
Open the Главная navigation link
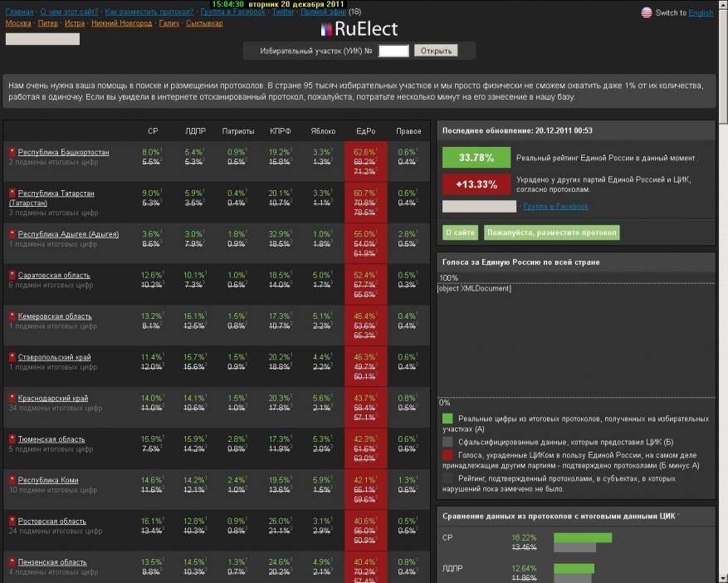[x=19, y=12]
